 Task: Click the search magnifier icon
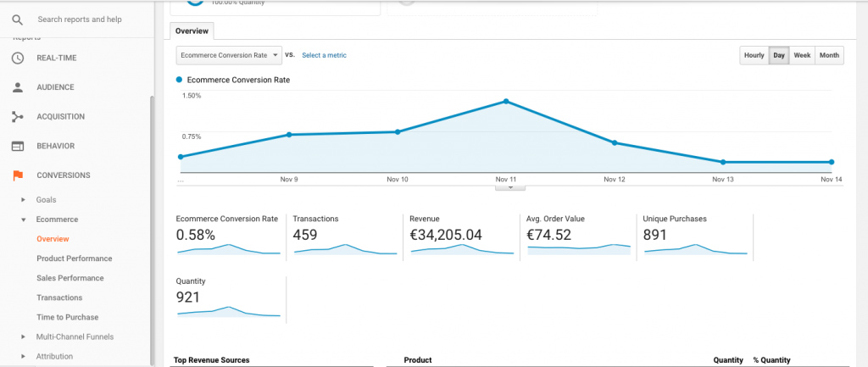click(18, 20)
